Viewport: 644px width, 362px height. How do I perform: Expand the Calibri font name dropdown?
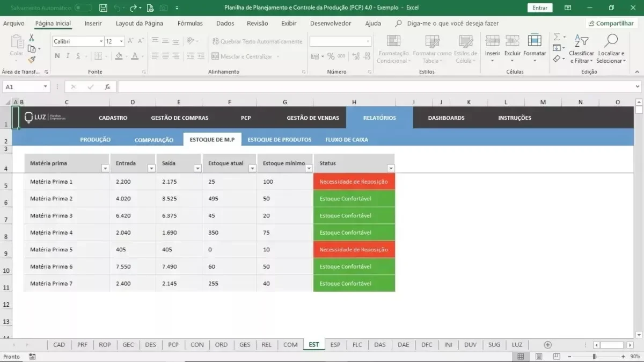pos(101,41)
